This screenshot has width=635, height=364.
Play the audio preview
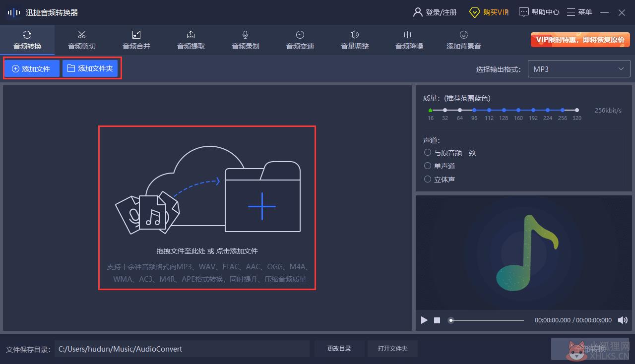pos(424,320)
